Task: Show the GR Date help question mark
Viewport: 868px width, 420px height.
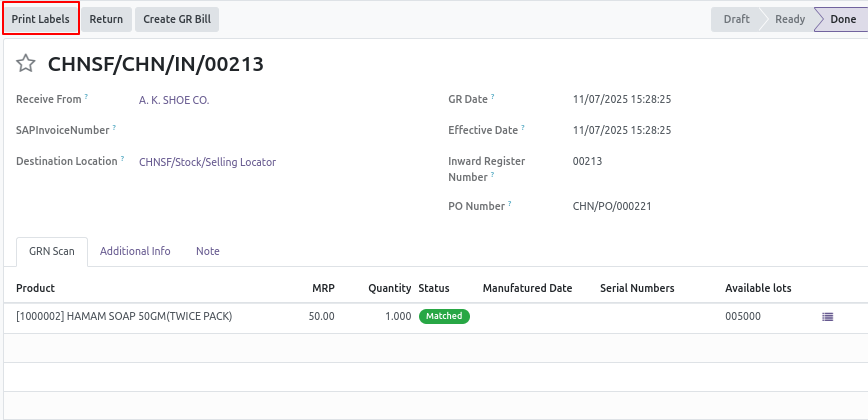Action: (493, 96)
